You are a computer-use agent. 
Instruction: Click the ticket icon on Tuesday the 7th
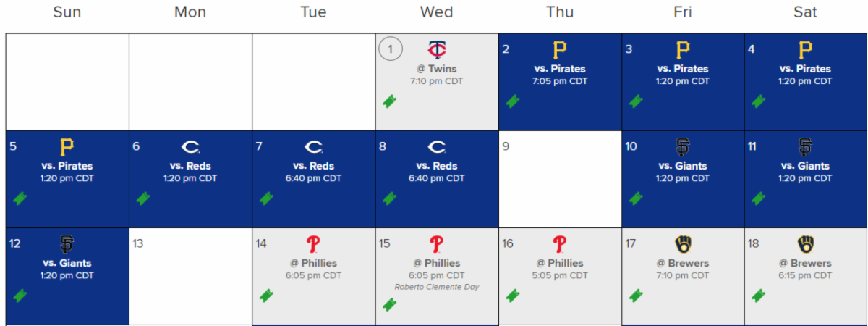point(267,198)
